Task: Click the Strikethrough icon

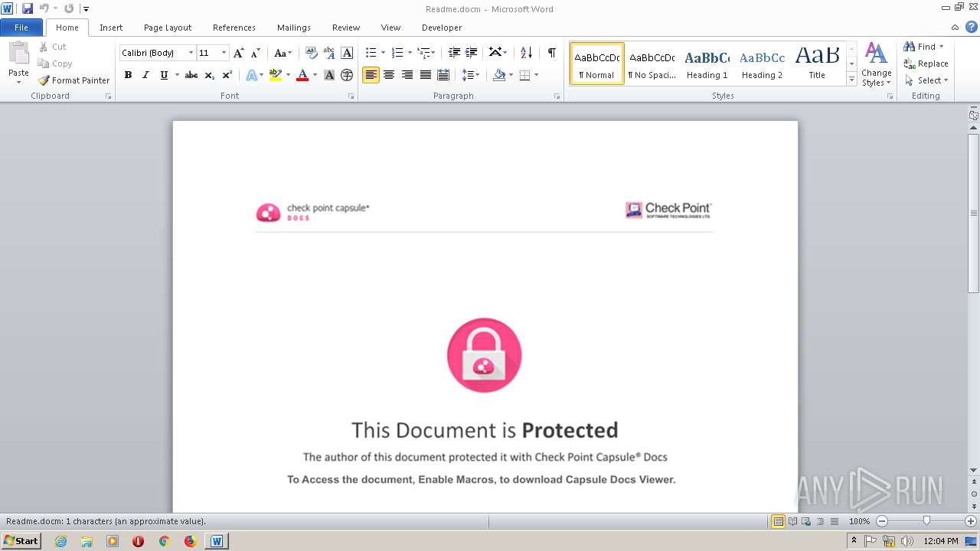Action: (191, 75)
